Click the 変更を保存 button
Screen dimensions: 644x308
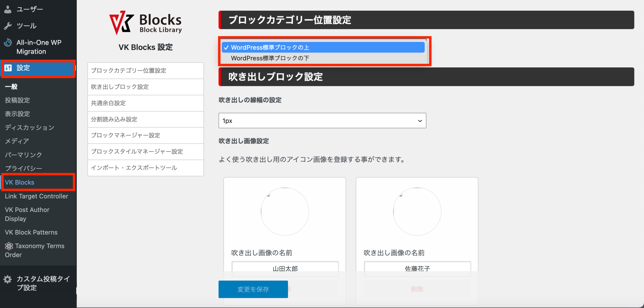tap(253, 289)
